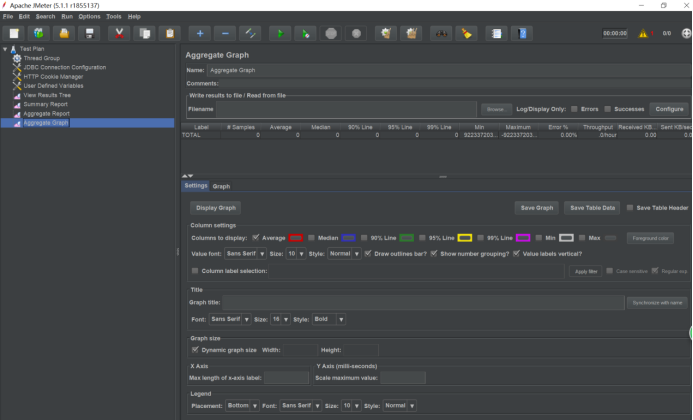Toggle Dynamic graph size checkbox
693x420 pixels.
click(195, 350)
